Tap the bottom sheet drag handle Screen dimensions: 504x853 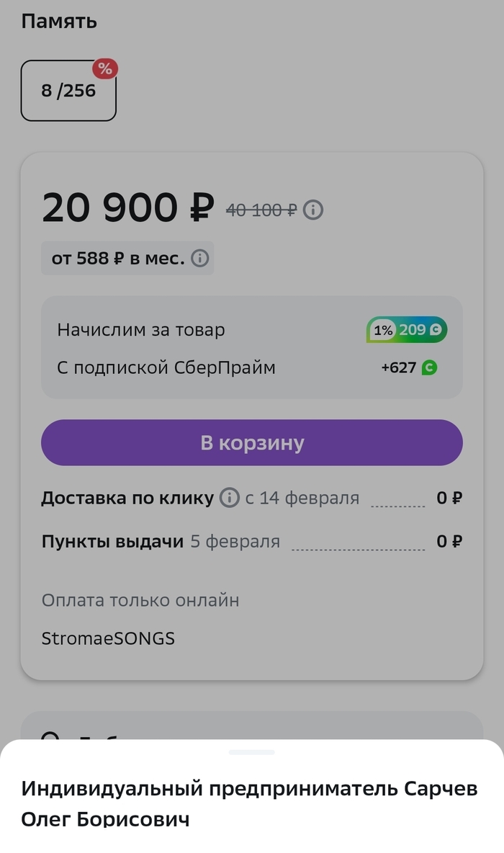[x=252, y=752]
